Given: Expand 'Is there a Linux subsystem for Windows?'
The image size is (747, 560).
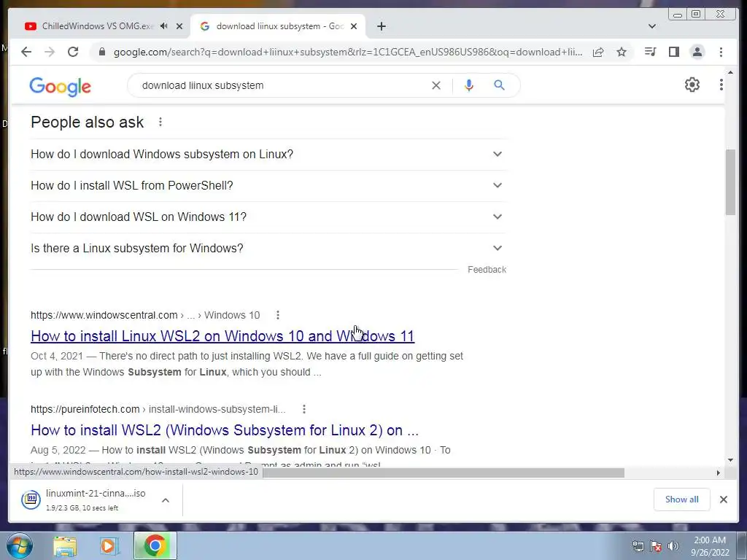Looking at the screenshot, I should coord(268,249).
